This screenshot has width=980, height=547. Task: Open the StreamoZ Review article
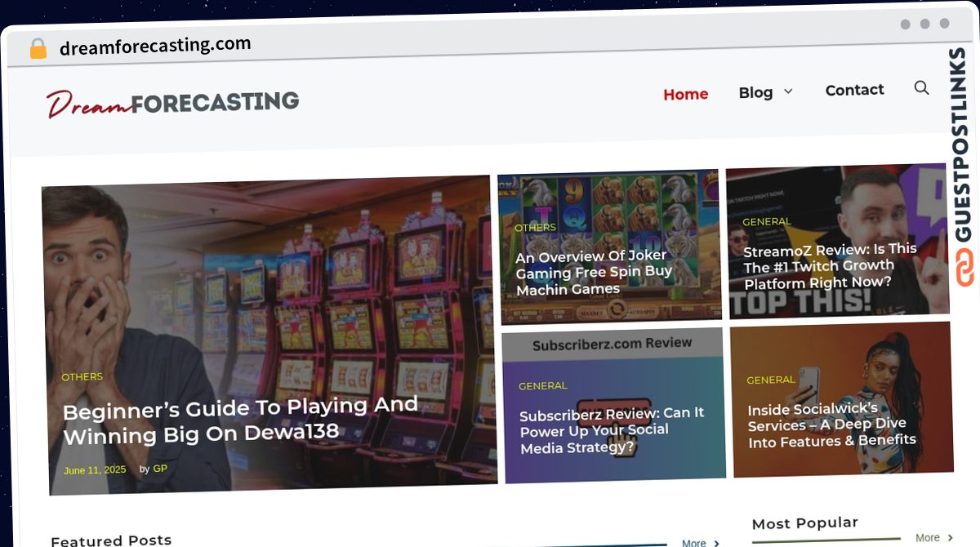point(831,266)
